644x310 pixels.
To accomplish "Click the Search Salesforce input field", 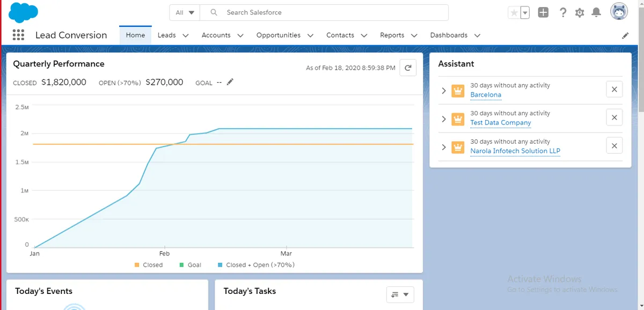I will (x=324, y=13).
